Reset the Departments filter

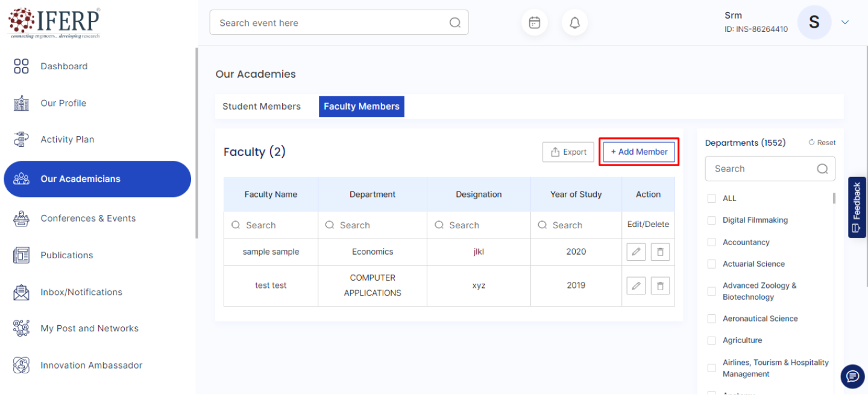pyautogui.click(x=822, y=143)
